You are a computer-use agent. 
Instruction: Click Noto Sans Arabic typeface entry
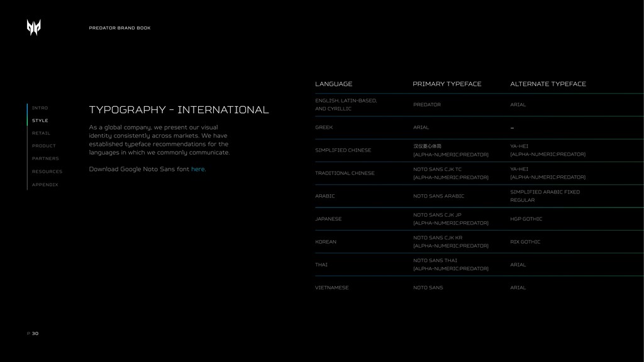tap(438, 196)
